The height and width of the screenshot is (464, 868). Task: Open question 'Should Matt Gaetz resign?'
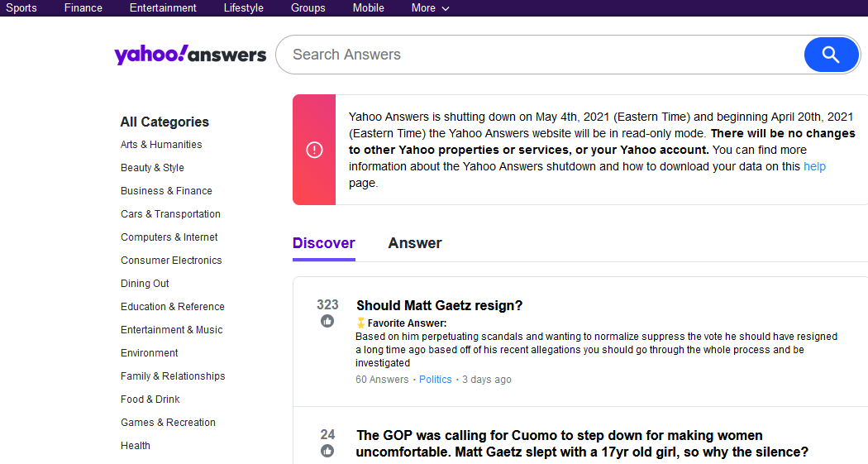click(440, 305)
